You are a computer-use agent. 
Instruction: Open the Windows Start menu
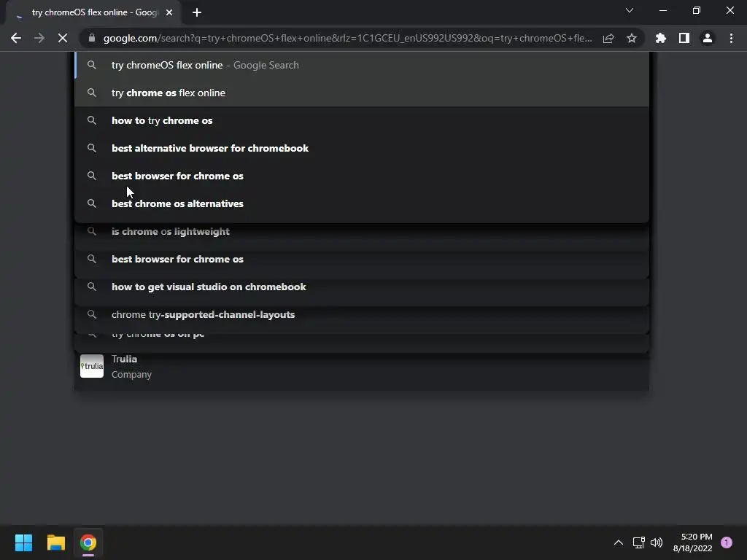tap(23, 542)
